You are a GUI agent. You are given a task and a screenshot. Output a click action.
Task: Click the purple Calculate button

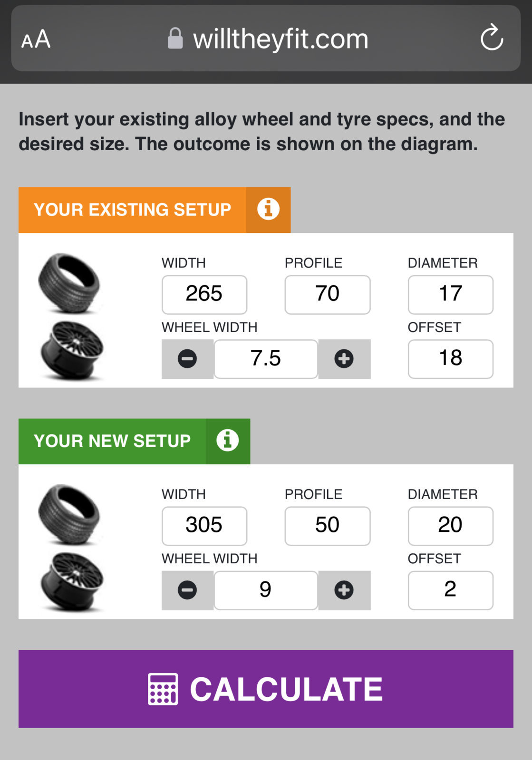[x=266, y=689]
